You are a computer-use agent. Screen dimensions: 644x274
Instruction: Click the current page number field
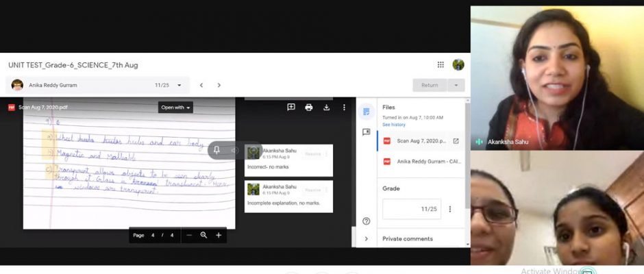[x=153, y=236]
